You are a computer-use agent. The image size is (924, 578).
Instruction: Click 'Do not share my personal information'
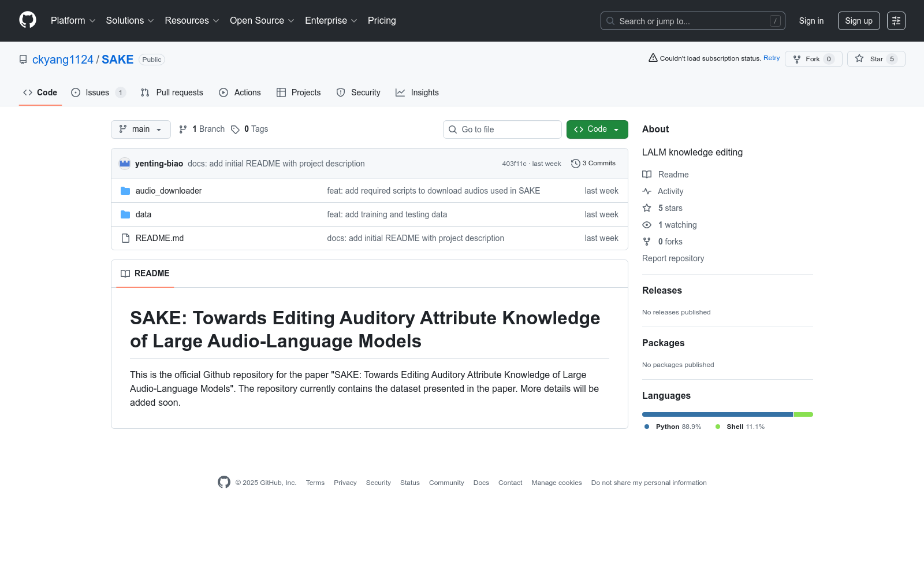point(649,483)
